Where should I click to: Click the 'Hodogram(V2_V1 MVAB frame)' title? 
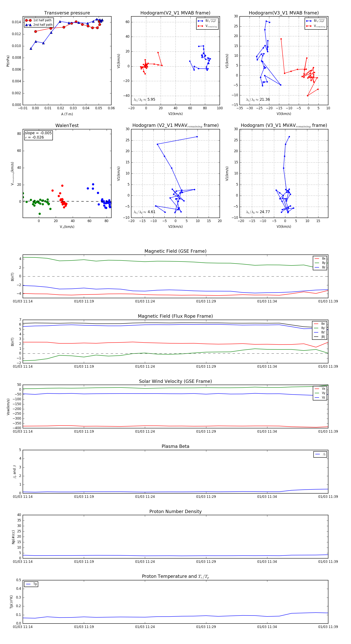coord(175,13)
